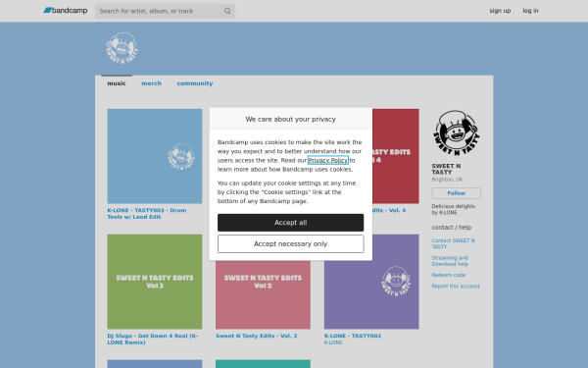Open the Redeem code link
The height and width of the screenshot is (368, 588).
pos(448,275)
